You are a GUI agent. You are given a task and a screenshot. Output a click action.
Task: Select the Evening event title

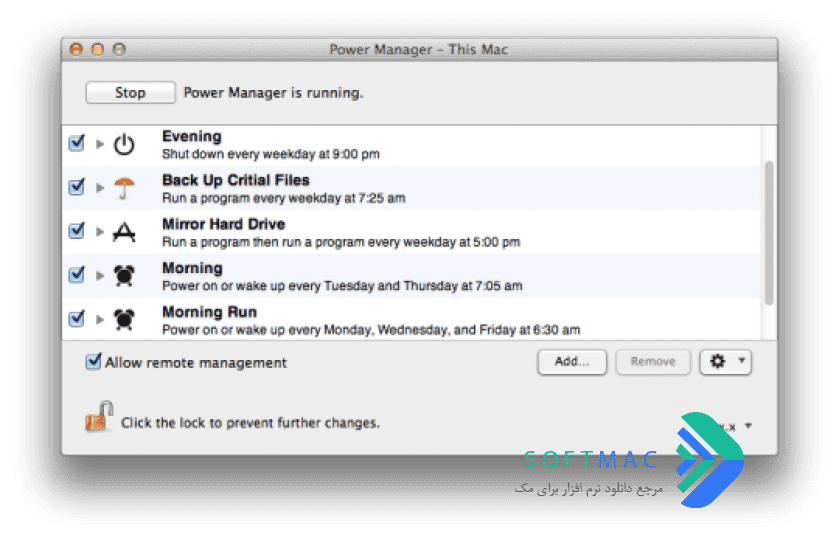click(192, 136)
